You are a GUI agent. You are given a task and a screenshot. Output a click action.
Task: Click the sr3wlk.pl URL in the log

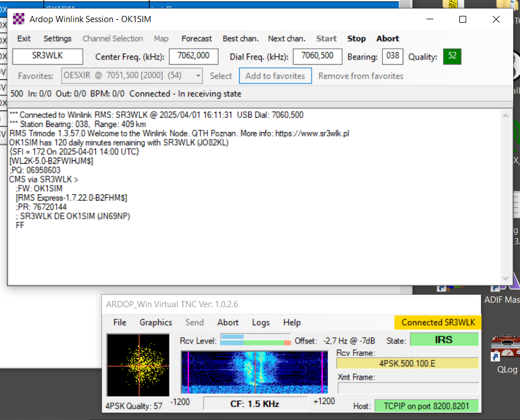tap(312, 133)
